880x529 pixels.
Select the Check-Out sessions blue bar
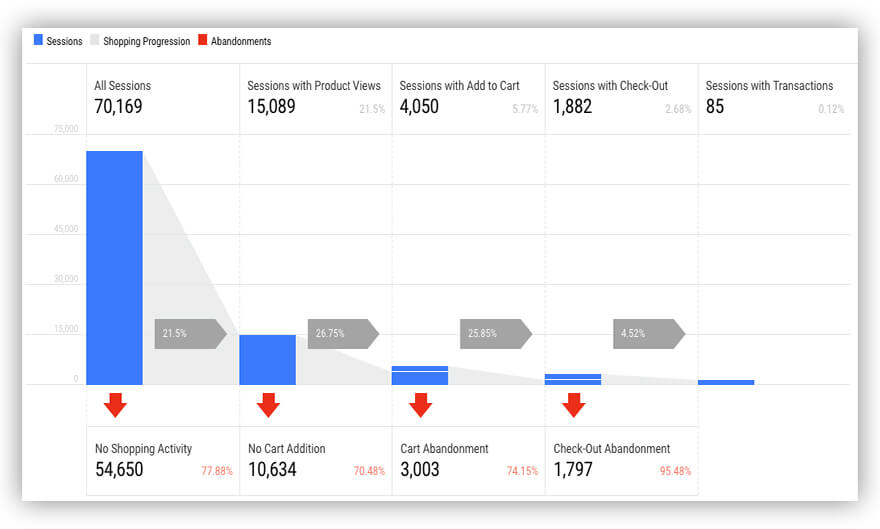(x=573, y=379)
